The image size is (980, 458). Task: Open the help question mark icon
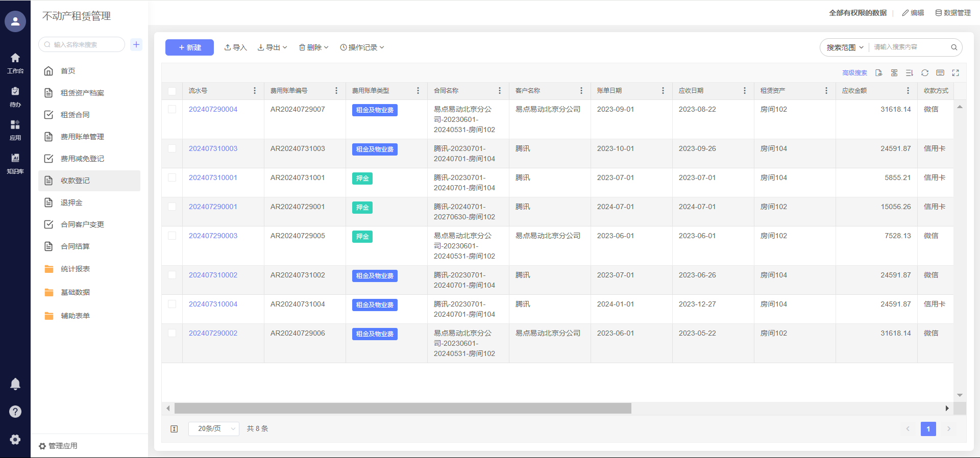pyautogui.click(x=15, y=412)
